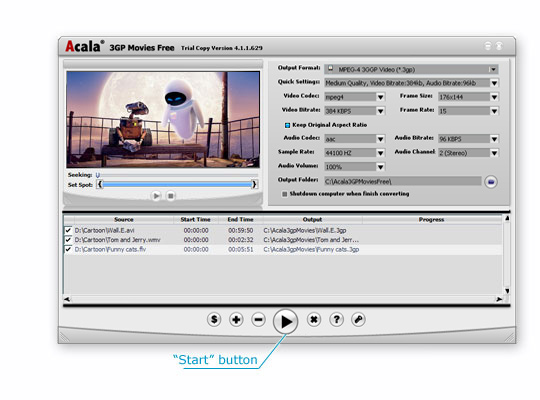Click the Seeking slider handle
The image size is (540, 400).
97,175
